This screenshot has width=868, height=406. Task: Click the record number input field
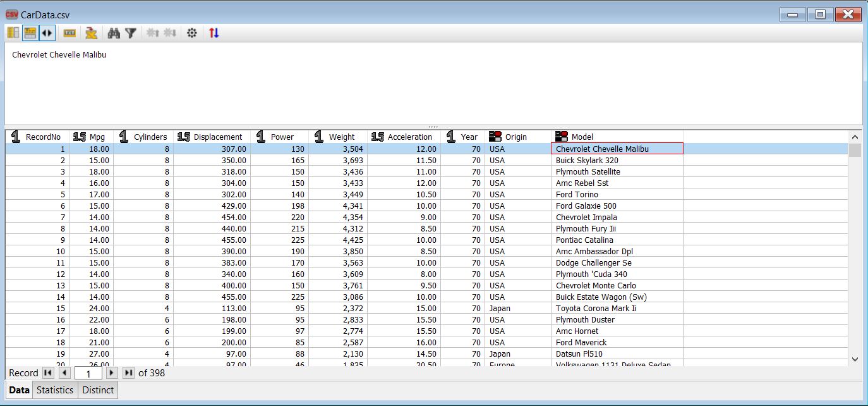[x=87, y=373]
